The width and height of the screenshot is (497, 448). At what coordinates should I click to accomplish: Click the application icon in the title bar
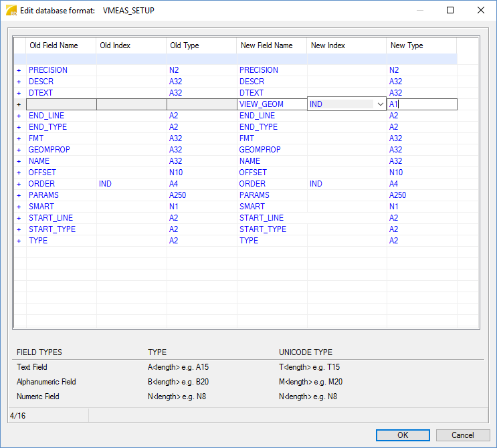pyautogui.click(x=11, y=11)
